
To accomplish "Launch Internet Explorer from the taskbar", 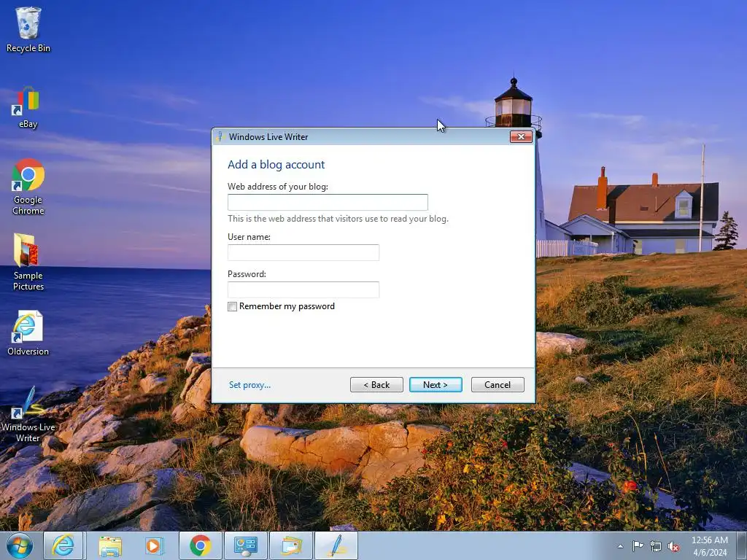I will click(x=63, y=545).
